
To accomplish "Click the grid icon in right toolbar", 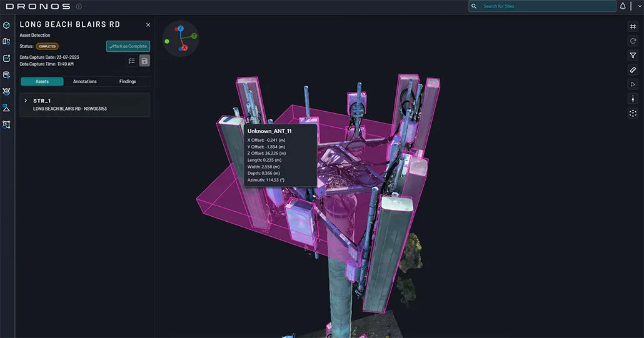I will [x=633, y=26].
